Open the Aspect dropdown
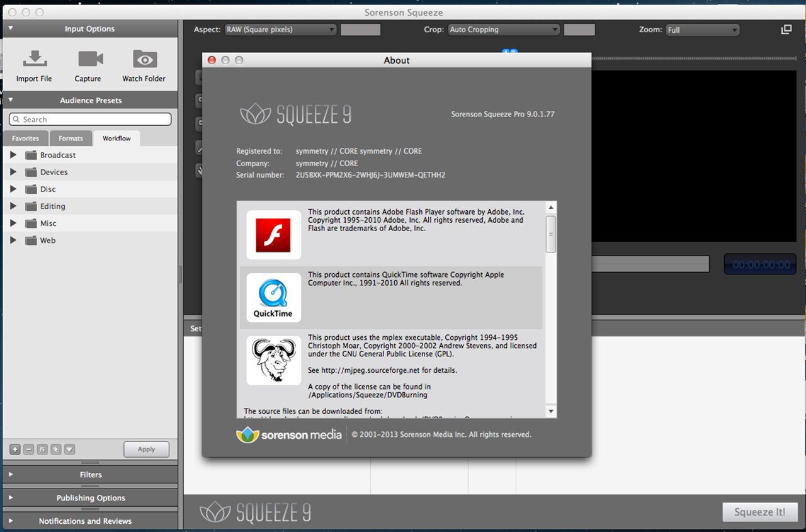The width and height of the screenshot is (806, 532). tap(280, 30)
